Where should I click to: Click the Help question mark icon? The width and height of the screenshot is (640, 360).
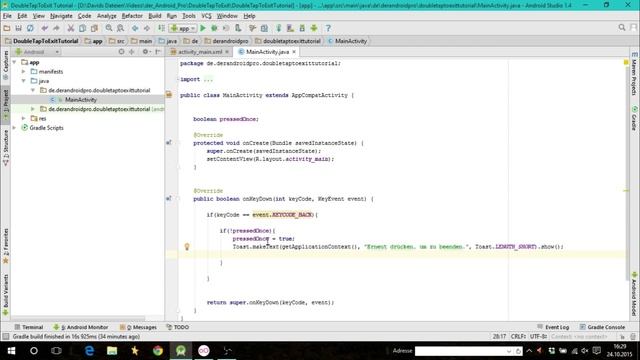point(328,28)
